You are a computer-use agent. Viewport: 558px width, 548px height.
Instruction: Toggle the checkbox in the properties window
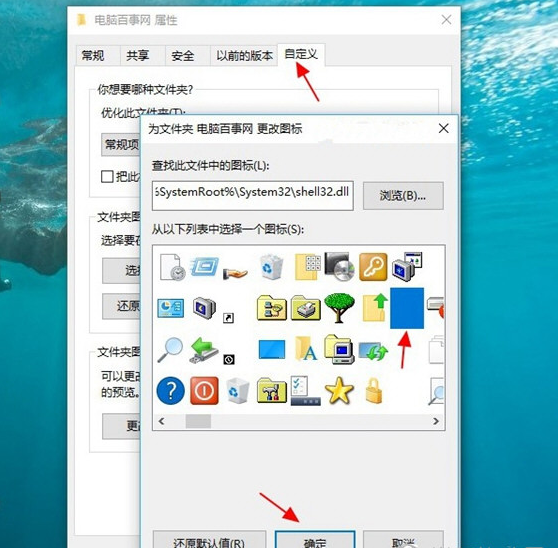click(x=107, y=176)
